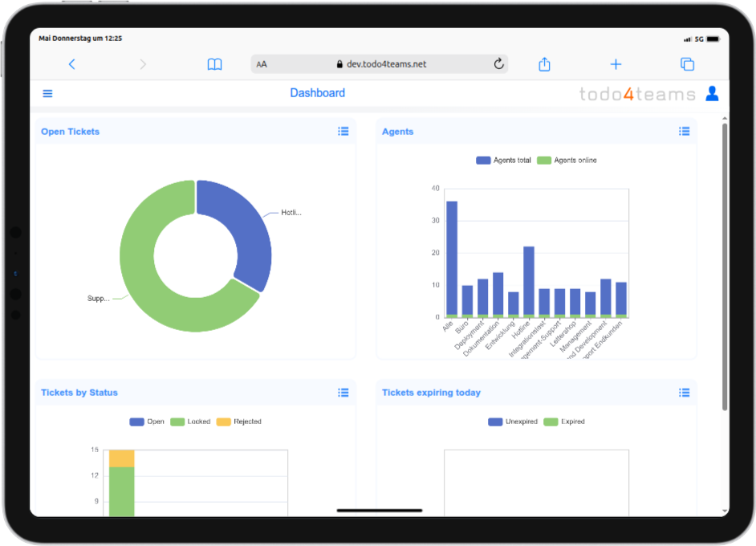Click the green Locked bar segment
The height and width of the screenshot is (546, 756).
pyautogui.click(x=121, y=491)
